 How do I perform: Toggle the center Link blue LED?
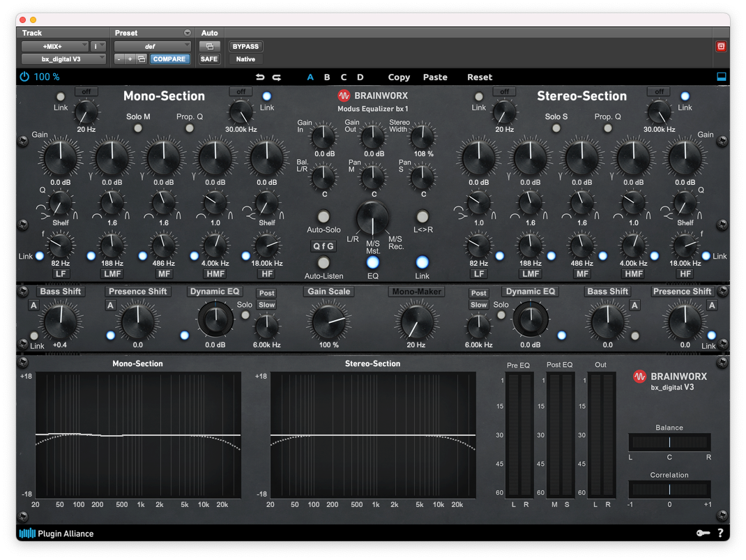422,262
